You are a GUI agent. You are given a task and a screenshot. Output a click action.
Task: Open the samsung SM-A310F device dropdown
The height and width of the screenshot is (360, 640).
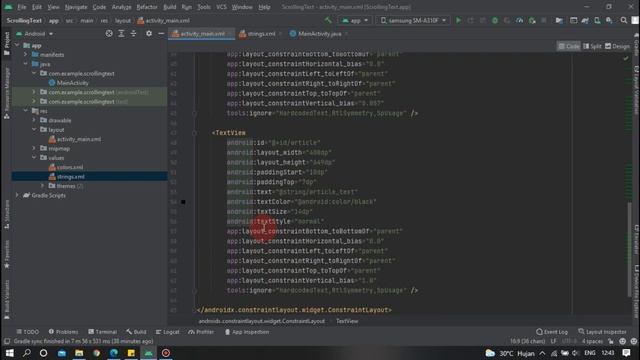413,20
